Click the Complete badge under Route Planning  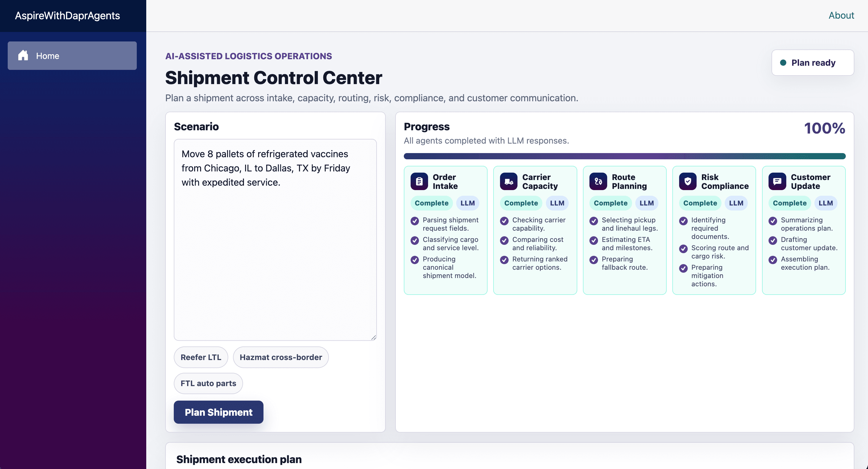(x=610, y=203)
